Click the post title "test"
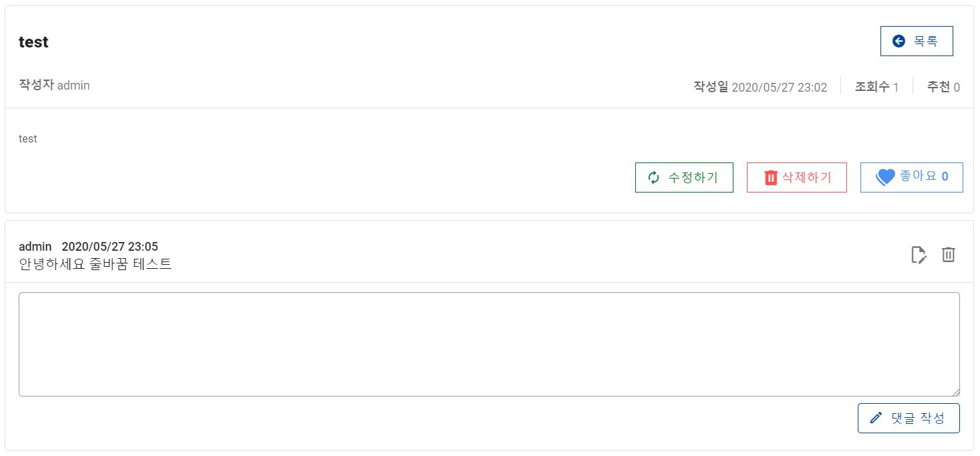This screenshot has height=456, width=980. (x=33, y=42)
